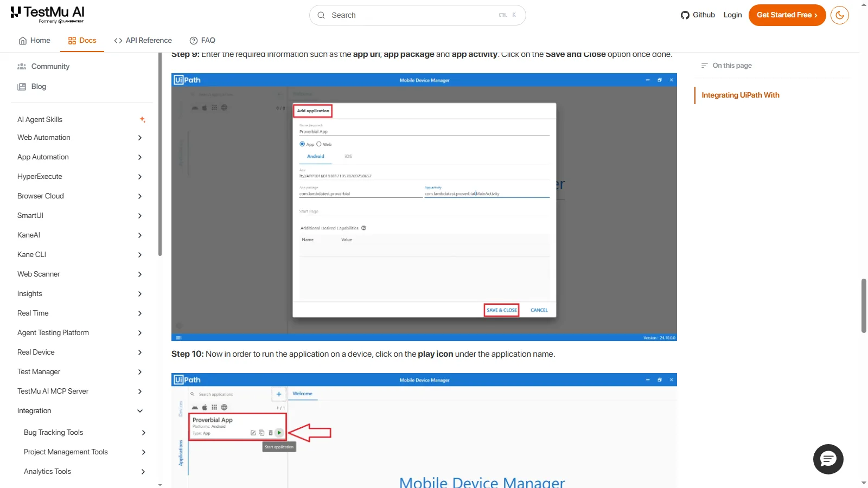Expand the Project Management Tools chevron

143,452
